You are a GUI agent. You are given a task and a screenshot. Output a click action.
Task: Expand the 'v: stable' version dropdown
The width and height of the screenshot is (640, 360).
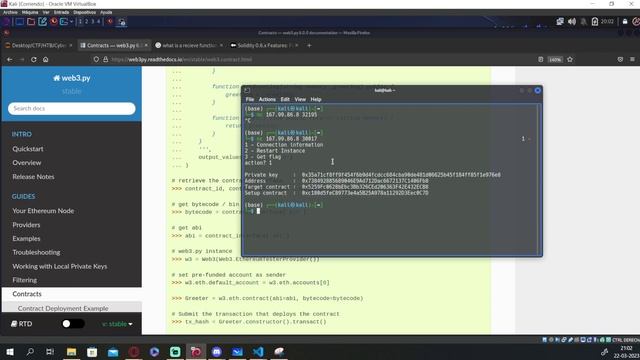pos(117,324)
